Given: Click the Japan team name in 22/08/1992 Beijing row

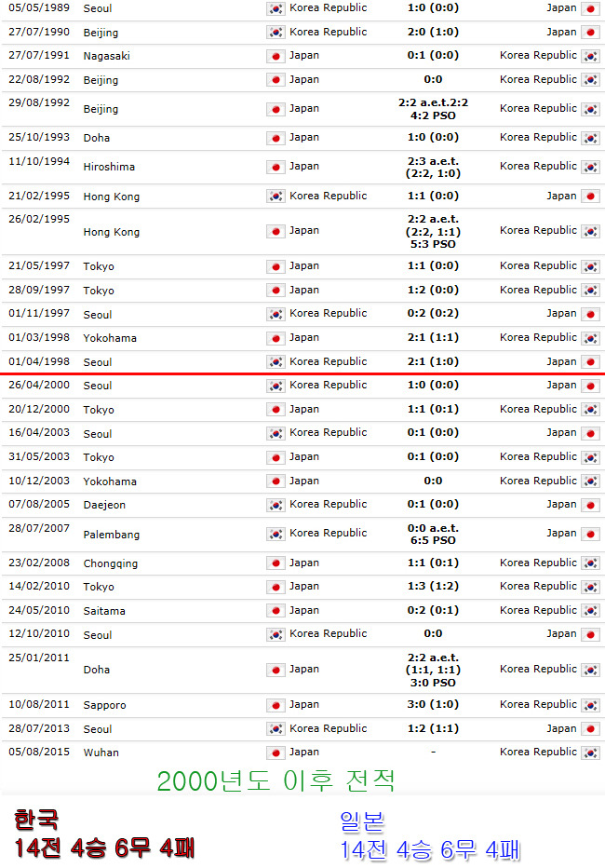Looking at the screenshot, I should (304, 79).
